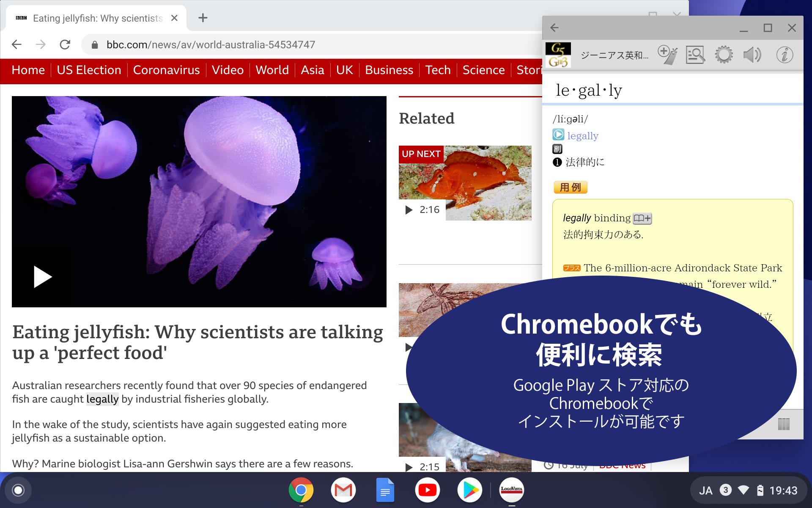Open a new Chrome tab
This screenshot has width=812, height=508.
tap(203, 18)
